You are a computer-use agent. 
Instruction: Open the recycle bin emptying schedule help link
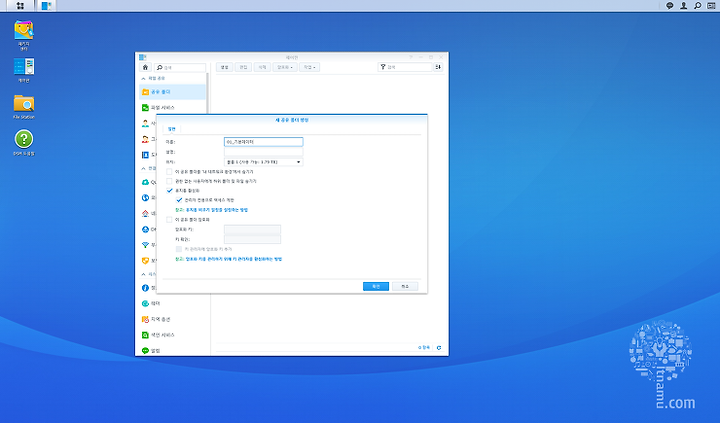pos(216,210)
